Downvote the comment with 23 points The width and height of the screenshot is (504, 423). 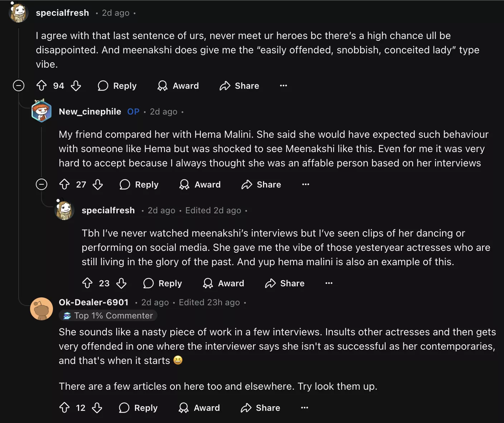click(x=121, y=283)
